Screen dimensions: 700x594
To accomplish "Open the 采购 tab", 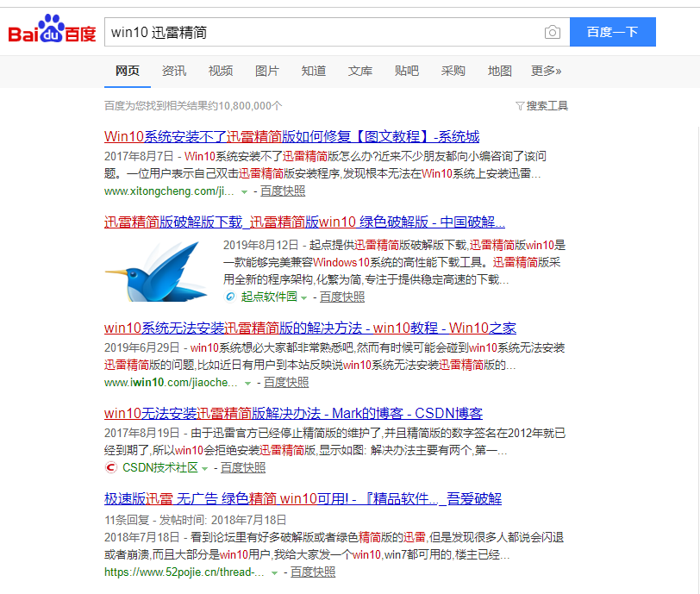I will click(x=453, y=71).
